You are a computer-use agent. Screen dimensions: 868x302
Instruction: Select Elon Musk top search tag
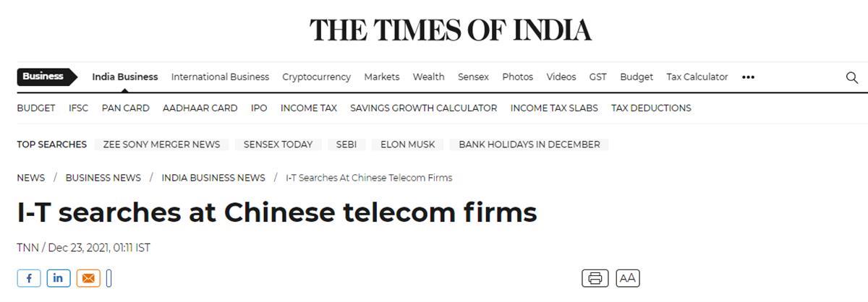click(x=408, y=144)
